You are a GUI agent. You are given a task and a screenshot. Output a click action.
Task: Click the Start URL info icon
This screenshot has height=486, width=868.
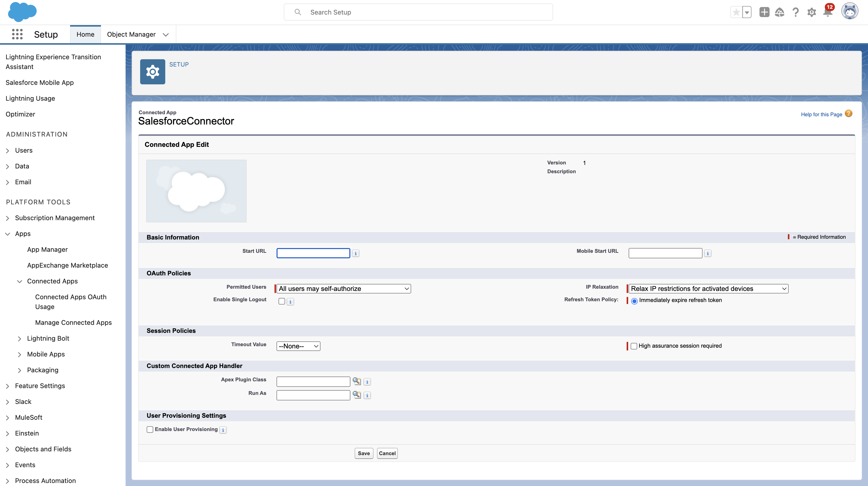pos(355,253)
